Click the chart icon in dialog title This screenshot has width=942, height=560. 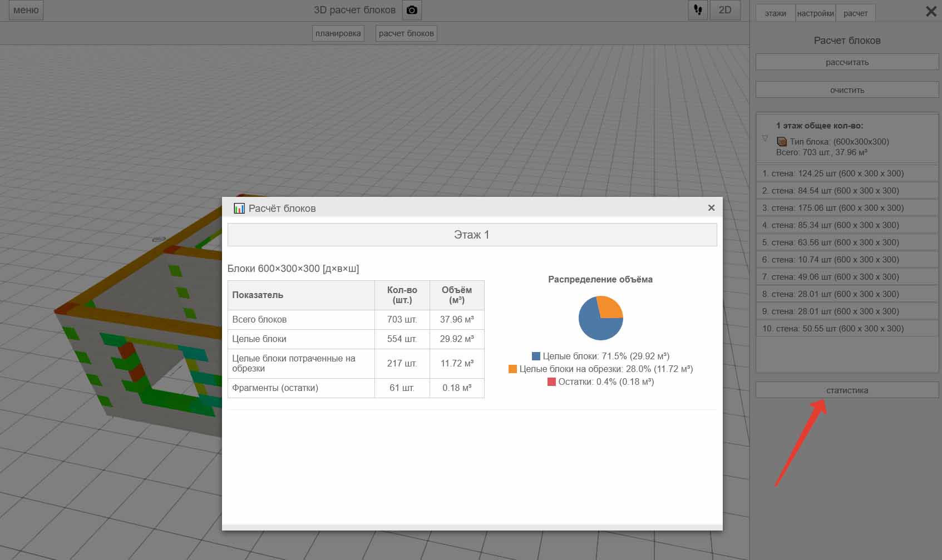[239, 209]
